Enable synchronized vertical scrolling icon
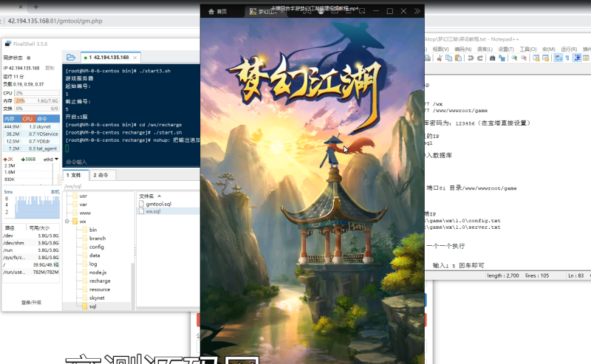The image size is (591, 364). 536,58
